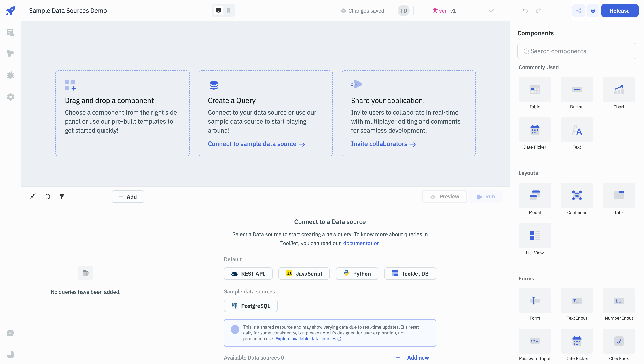The height and width of the screenshot is (364, 644).
Task: Open the Pages panel in sidebar
Action: pyautogui.click(x=11, y=32)
